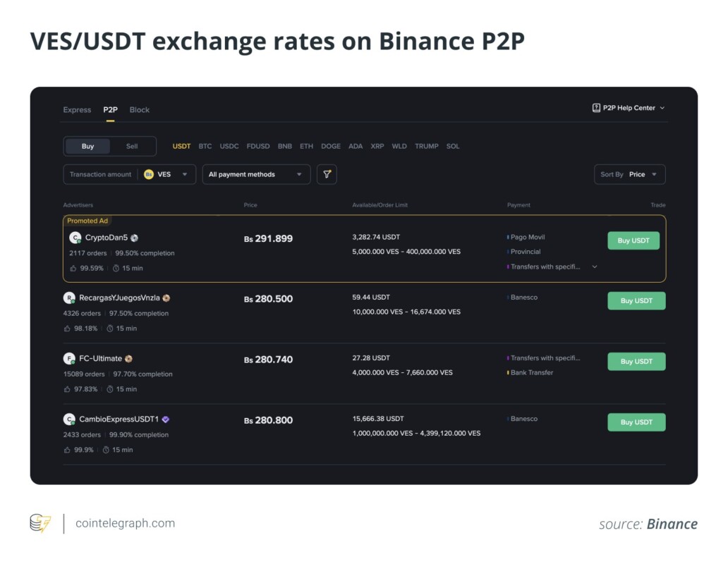This screenshot has height=564, width=728.
Task: Click CryptoDan5's verification badge icon
Action: click(x=133, y=238)
